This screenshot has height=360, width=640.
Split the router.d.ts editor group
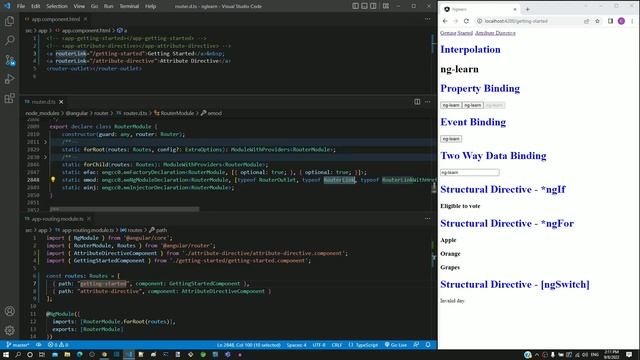tap(417, 102)
